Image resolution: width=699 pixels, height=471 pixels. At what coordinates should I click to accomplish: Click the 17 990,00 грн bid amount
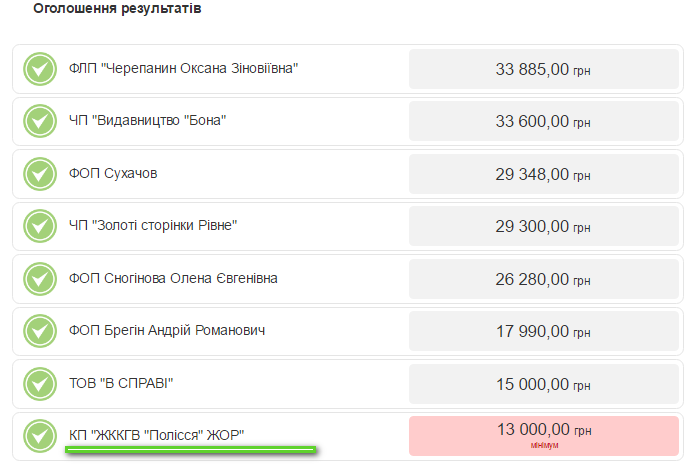click(x=543, y=330)
